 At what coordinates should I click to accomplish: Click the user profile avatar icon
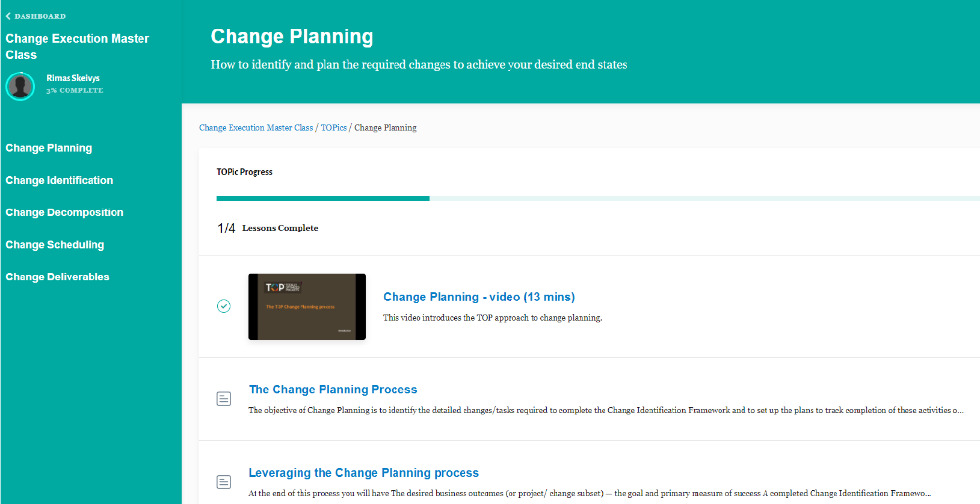(x=20, y=87)
